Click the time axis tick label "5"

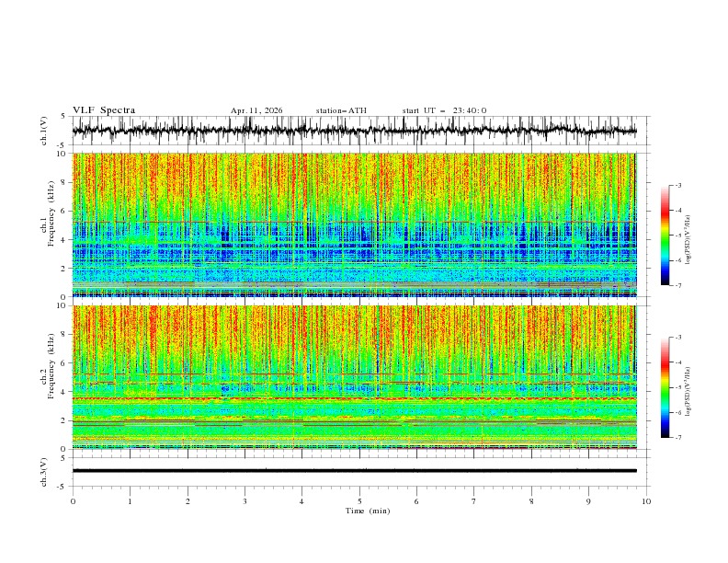(359, 501)
